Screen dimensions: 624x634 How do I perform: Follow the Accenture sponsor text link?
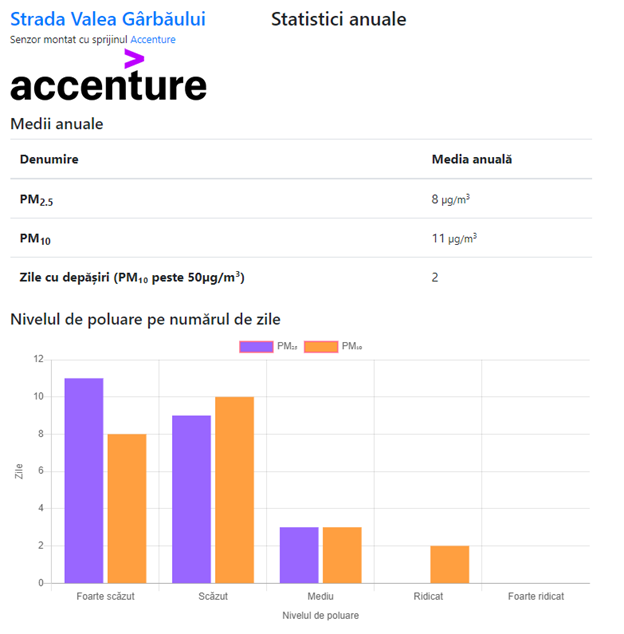tap(153, 40)
